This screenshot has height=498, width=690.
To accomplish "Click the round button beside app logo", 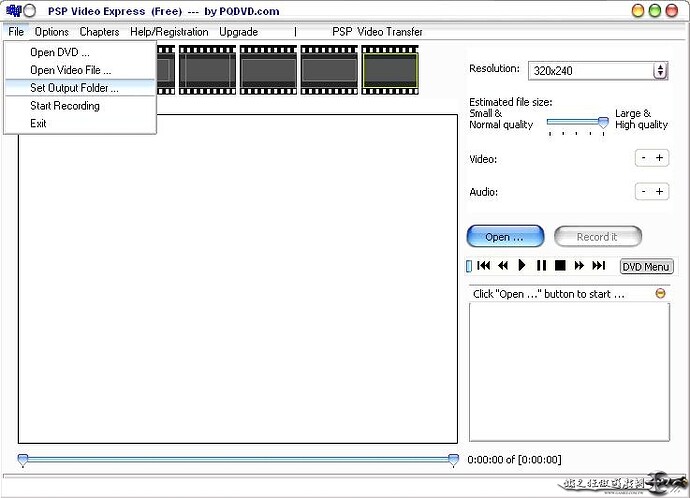I will tap(29, 11).
